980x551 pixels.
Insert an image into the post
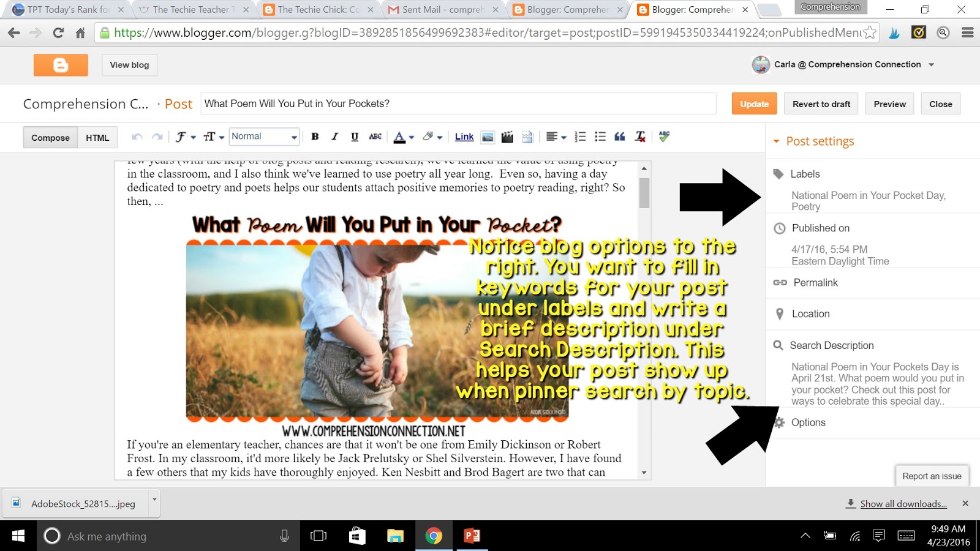(488, 137)
